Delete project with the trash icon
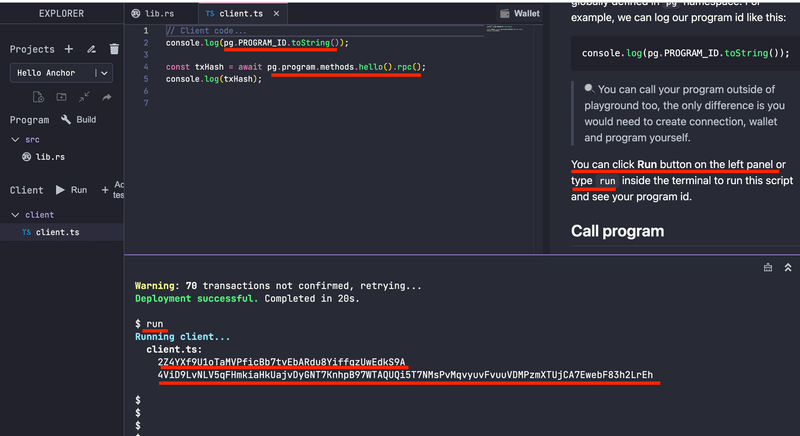The image size is (800, 436). 114,48
